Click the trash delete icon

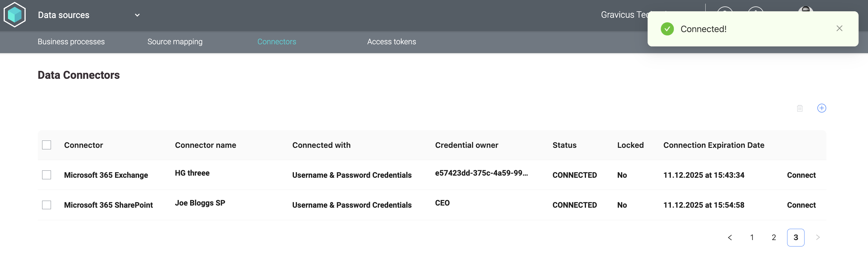point(800,108)
